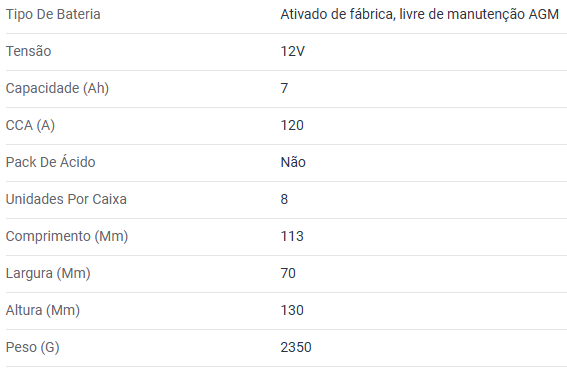Select the Largura (Mm) label
567x374 pixels.
(x=48, y=273)
